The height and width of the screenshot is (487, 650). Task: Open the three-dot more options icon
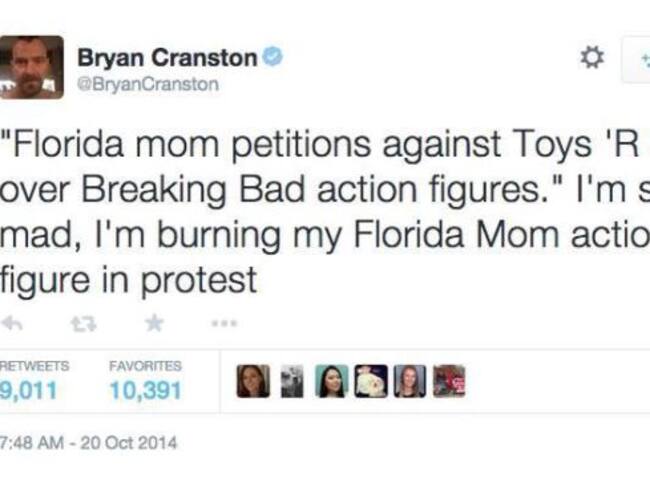coord(224,323)
